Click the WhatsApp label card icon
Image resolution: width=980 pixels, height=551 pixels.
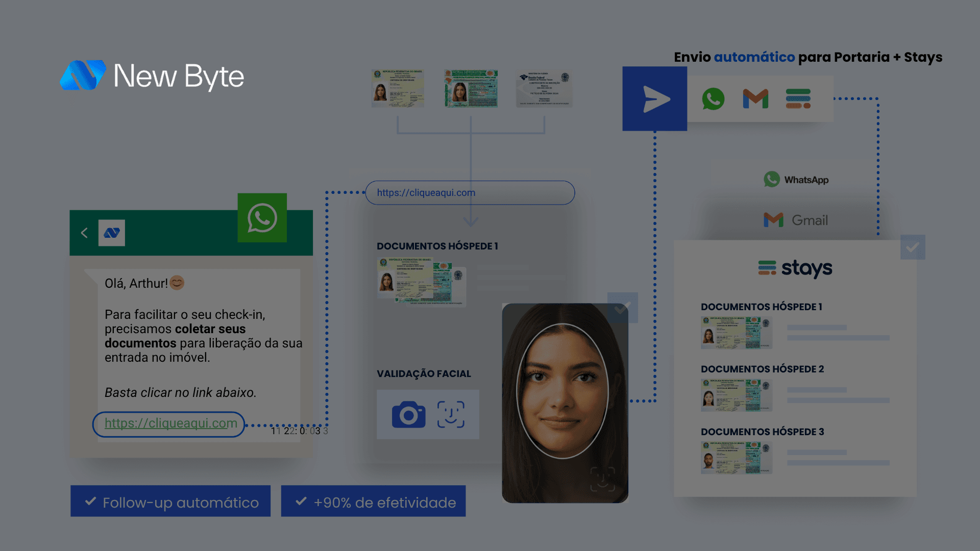click(x=772, y=179)
